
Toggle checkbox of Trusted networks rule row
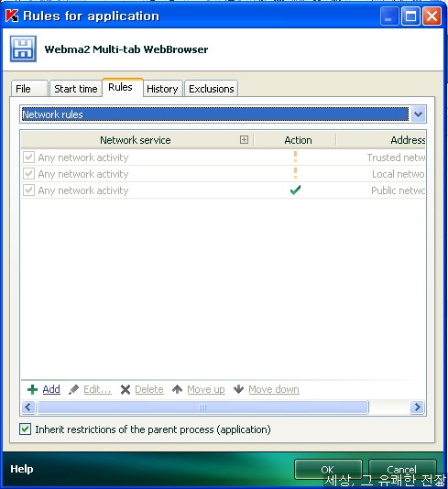tap(28, 157)
